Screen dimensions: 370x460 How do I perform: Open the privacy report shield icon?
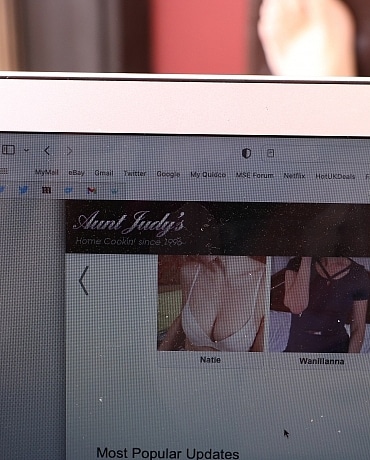(x=246, y=153)
